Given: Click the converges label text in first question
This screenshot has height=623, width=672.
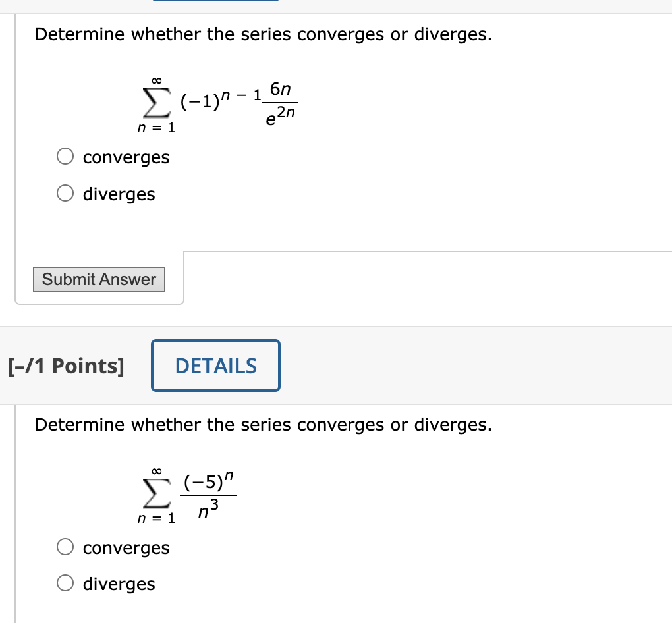Looking at the screenshot, I should click(x=126, y=157).
